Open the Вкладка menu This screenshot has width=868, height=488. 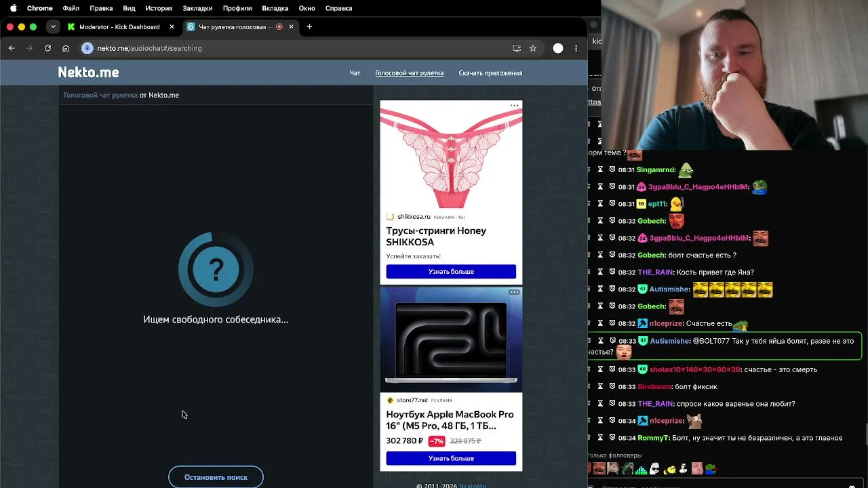click(275, 8)
